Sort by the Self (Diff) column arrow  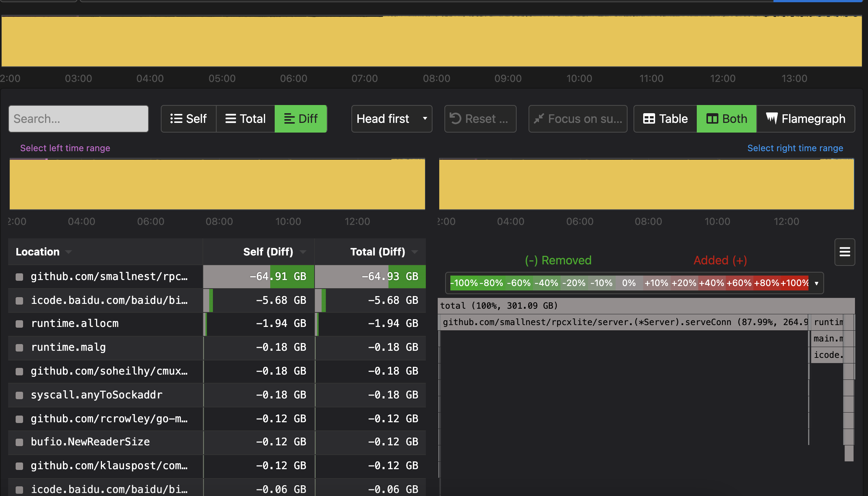pyautogui.click(x=303, y=252)
